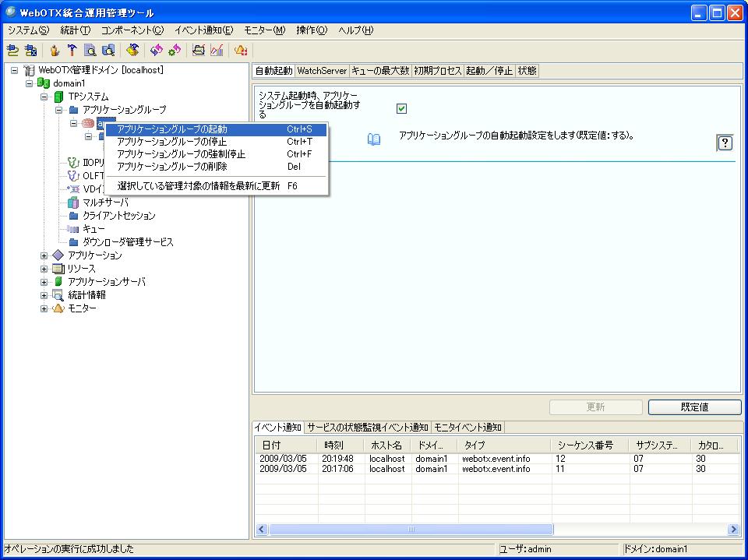748x560 pixels.
Task: Click the 既定値 button
Action: pos(694,407)
